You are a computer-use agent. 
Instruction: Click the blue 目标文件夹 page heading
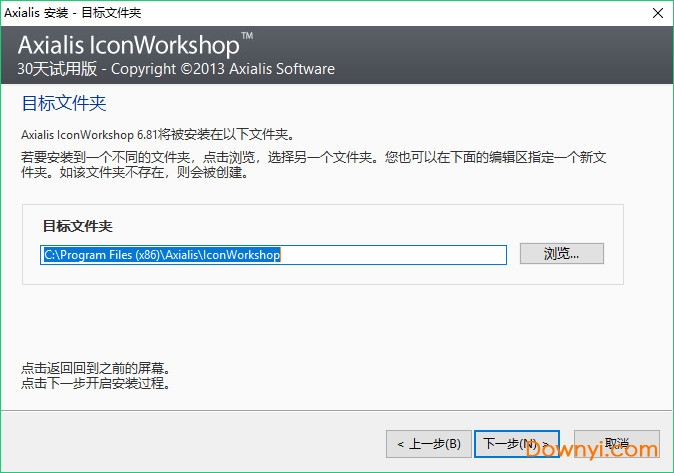pos(64,103)
